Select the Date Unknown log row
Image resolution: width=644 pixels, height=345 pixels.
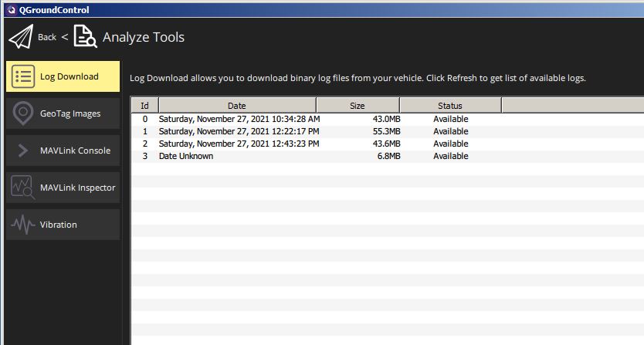tap(388, 156)
